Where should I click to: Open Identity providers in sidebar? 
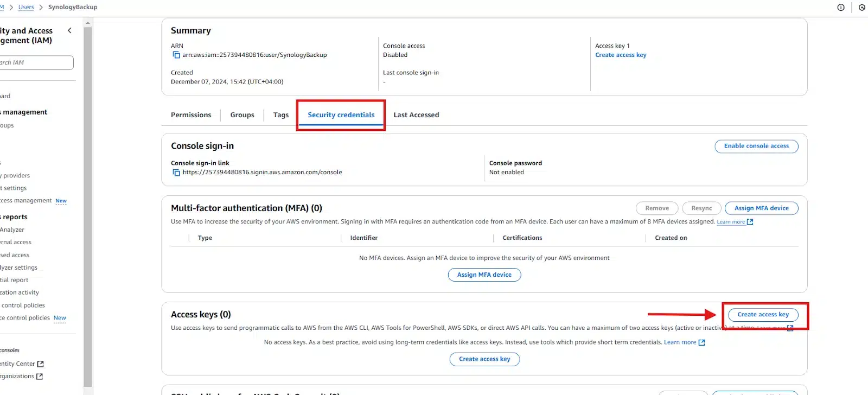coord(15,176)
